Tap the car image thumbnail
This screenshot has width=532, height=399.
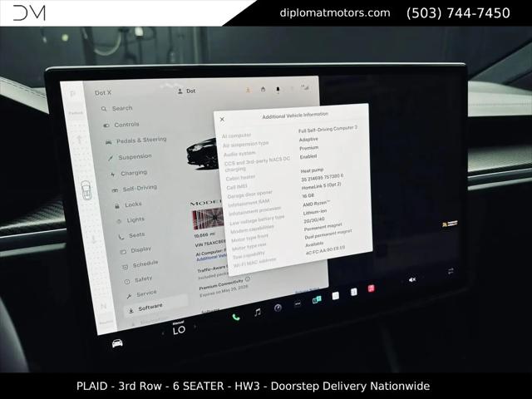coord(202,154)
